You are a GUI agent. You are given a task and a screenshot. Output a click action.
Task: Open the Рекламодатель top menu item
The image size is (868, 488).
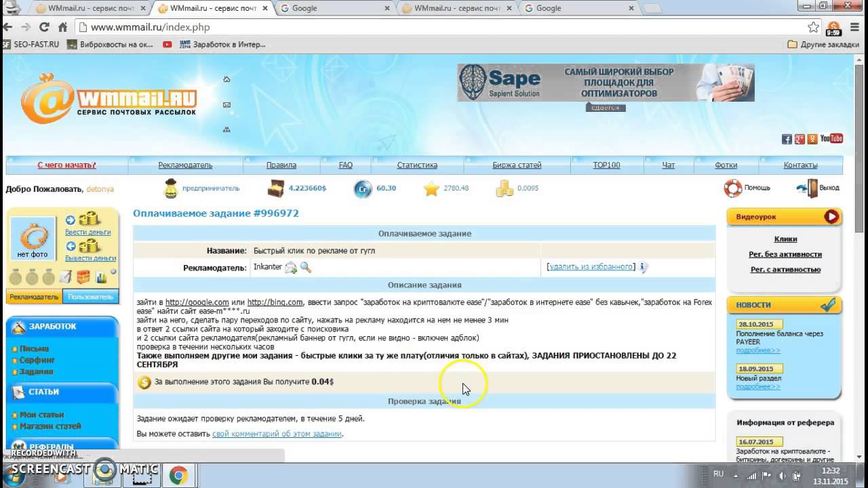pos(185,165)
